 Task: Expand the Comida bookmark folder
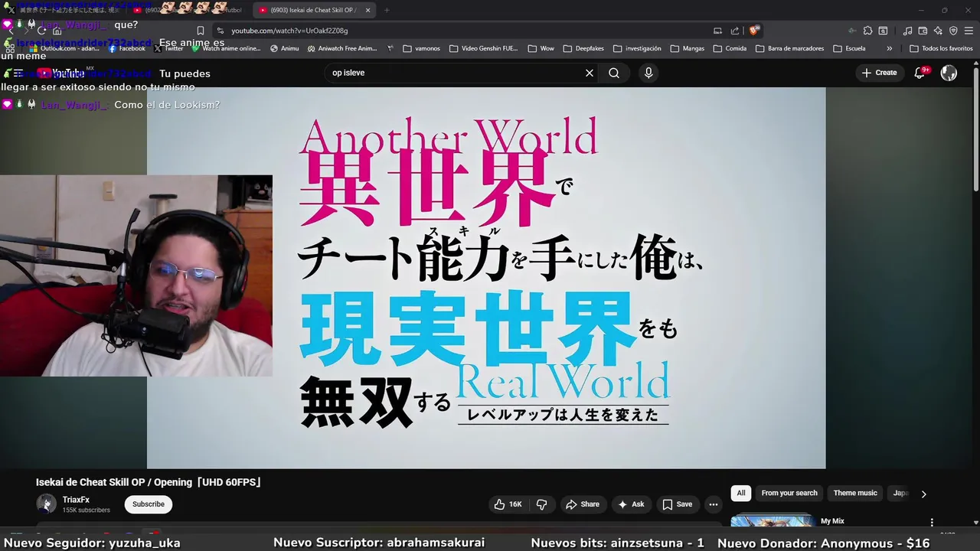tap(730, 48)
